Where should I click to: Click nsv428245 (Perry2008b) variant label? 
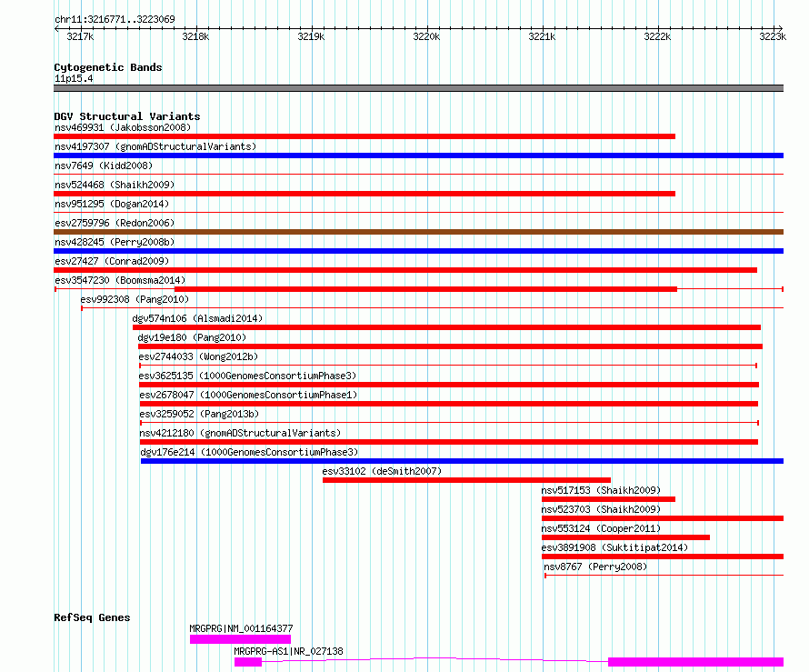tap(115, 242)
